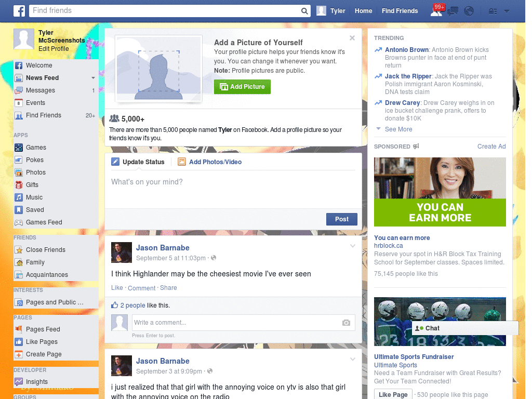Open the friend requests icon with 99+ badge
Screen dimensions: 532x399
click(x=436, y=11)
